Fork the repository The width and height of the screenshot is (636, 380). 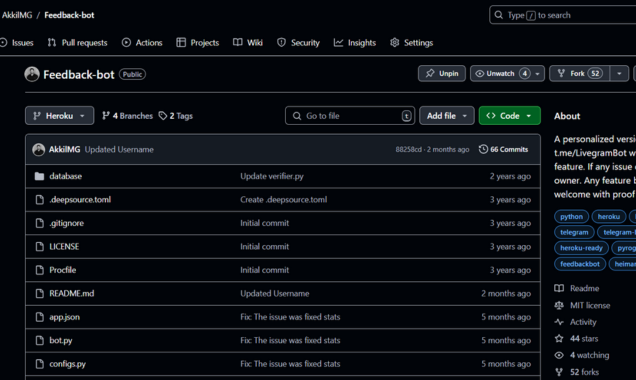pos(580,73)
